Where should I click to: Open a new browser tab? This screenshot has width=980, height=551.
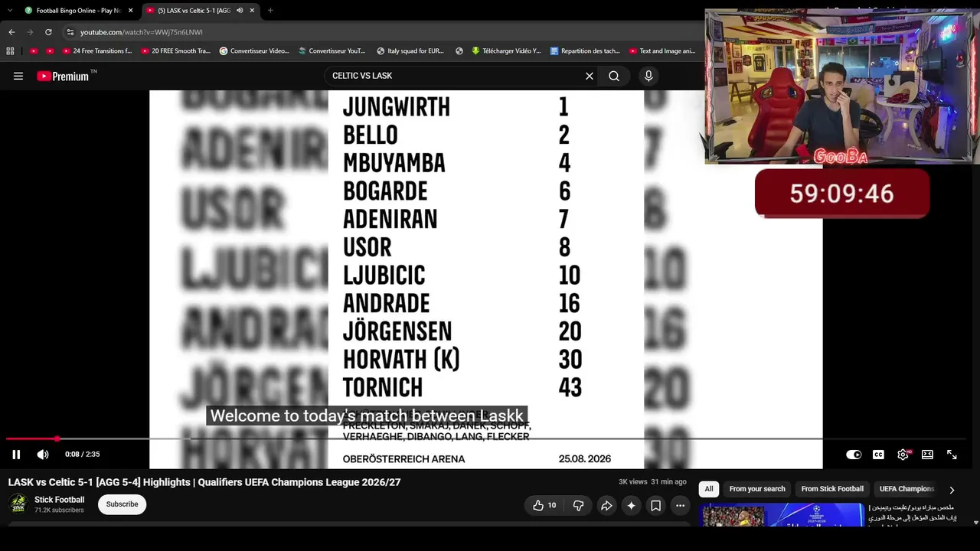[270, 11]
